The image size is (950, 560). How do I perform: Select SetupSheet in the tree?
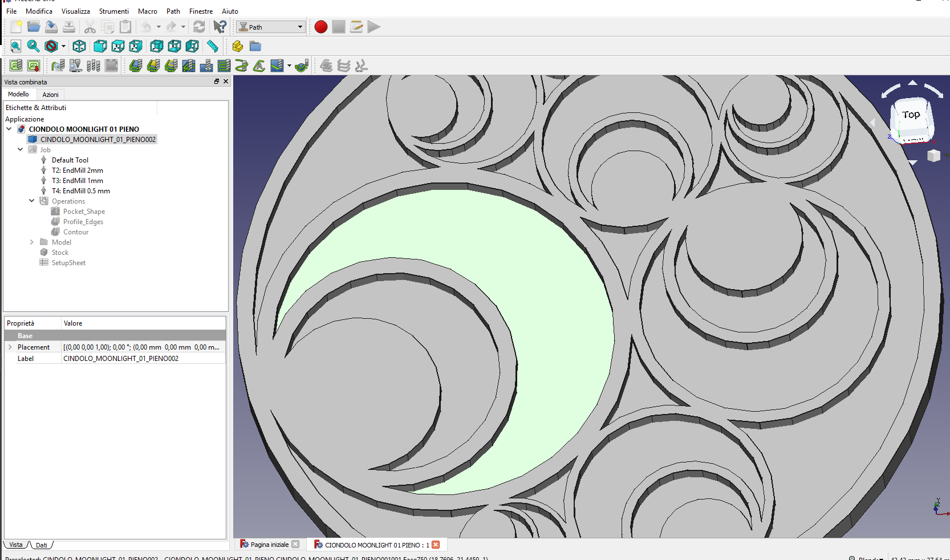click(68, 263)
